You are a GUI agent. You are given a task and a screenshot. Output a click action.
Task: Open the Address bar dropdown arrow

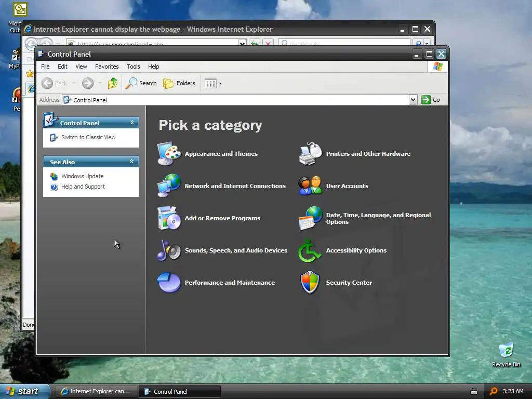click(x=413, y=100)
